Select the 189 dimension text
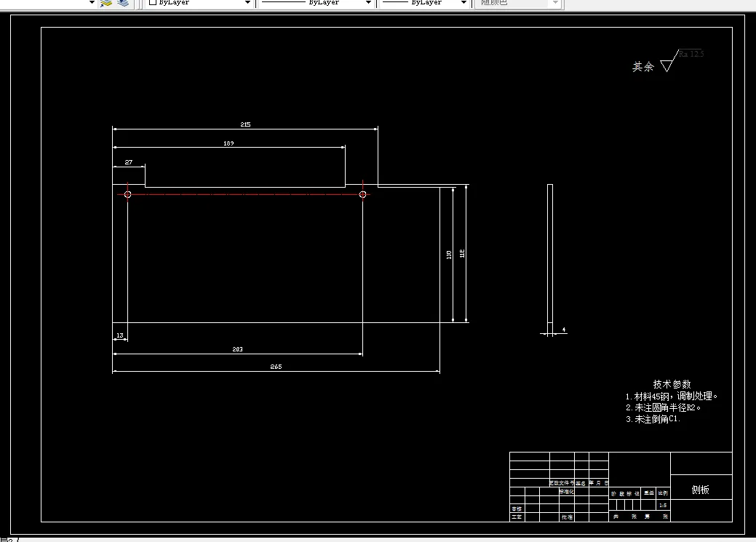This screenshot has width=756, height=542. click(x=228, y=143)
